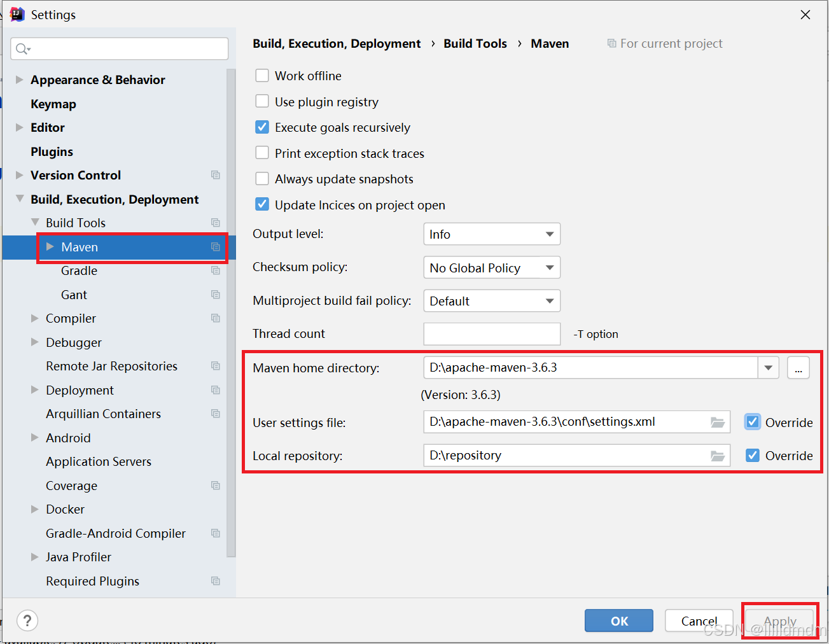Select Plugins in settings tree
The image size is (829, 644).
pos(52,151)
